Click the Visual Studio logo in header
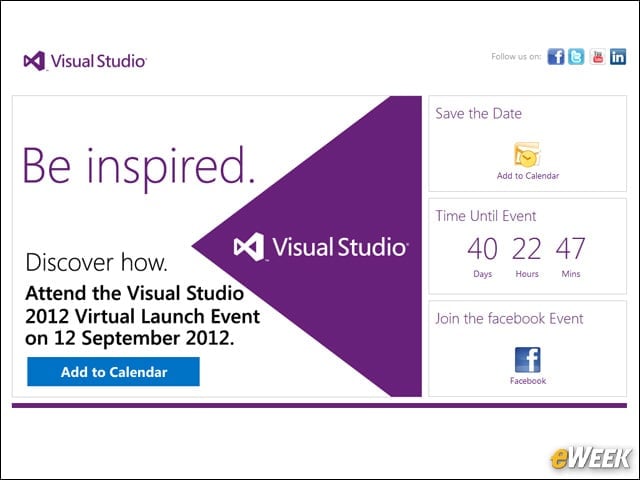 click(x=85, y=61)
